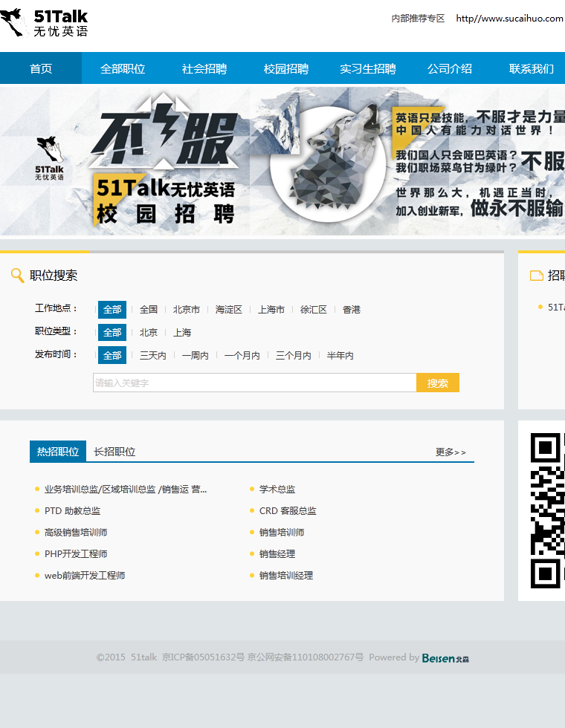Click 京公网安备110108002767号 in footer
The image size is (565, 728).
306,657
